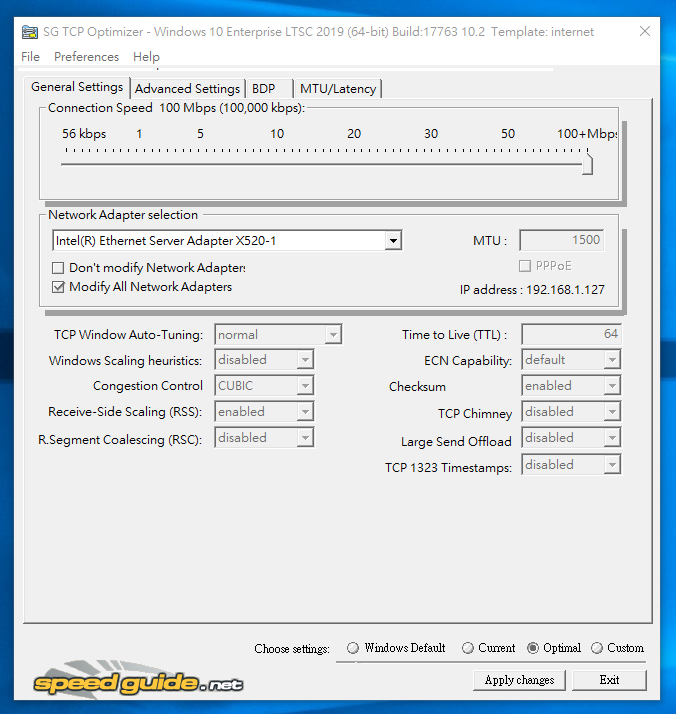This screenshot has width=676, height=714.
Task: Toggle Don't modify Network Adapters checkbox
Action: (x=58, y=268)
